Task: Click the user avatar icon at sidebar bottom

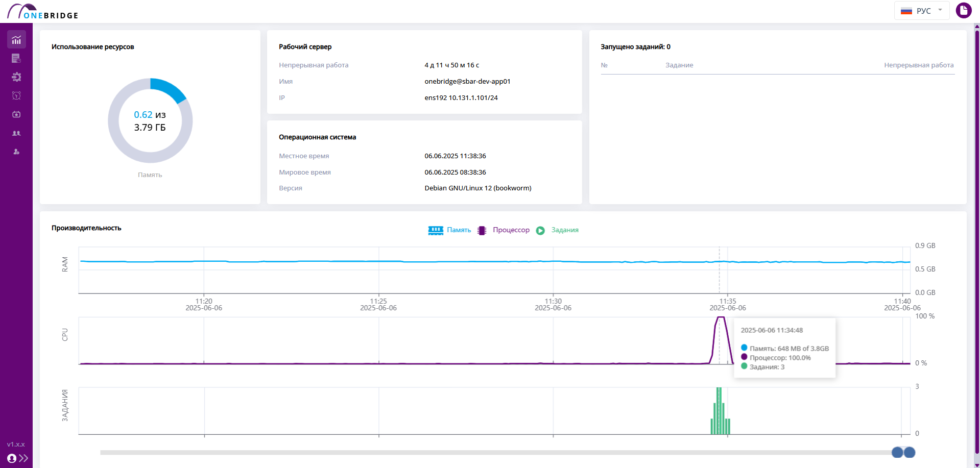Action: coord(12,458)
